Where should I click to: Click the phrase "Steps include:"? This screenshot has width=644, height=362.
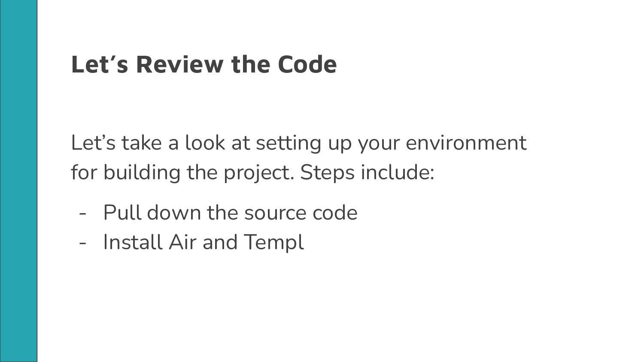coord(367,172)
